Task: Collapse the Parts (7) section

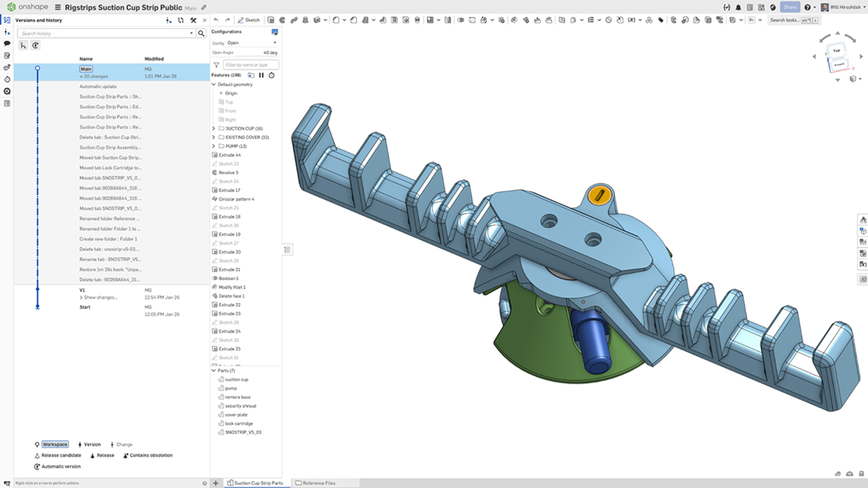Action: click(213, 370)
